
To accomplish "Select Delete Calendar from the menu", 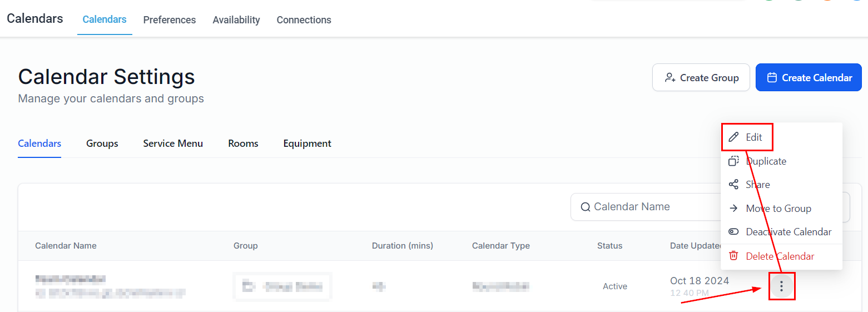I will point(780,256).
